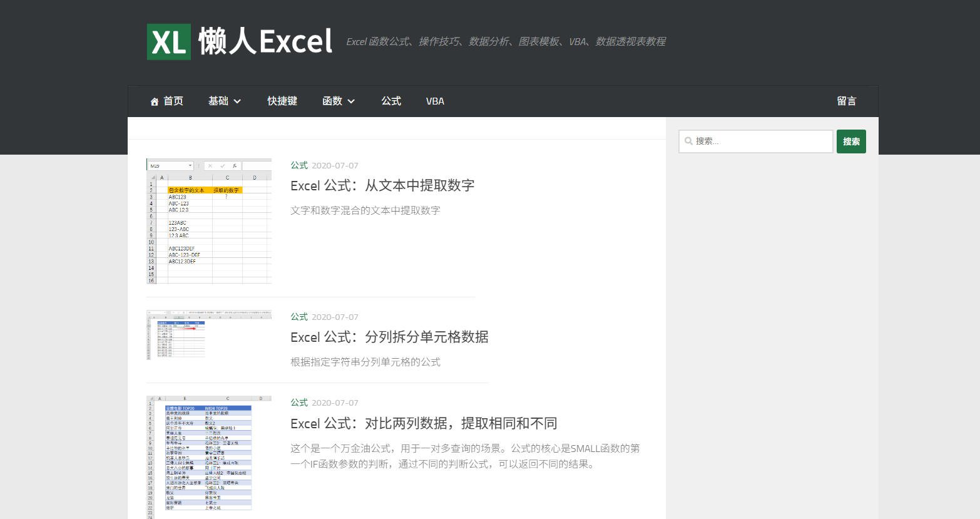Image resolution: width=980 pixels, height=519 pixels.
Task: Open the 留言 menu link
Action: [x=847, y=101]
